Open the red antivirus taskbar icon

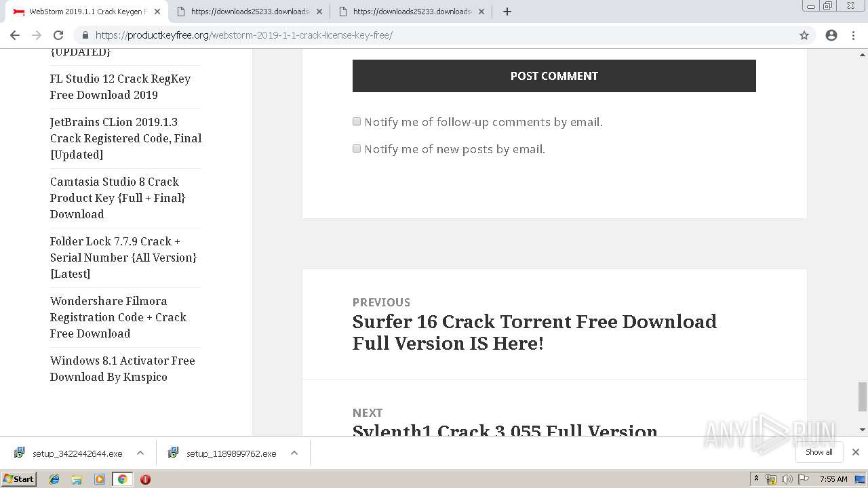click(145, 479)
